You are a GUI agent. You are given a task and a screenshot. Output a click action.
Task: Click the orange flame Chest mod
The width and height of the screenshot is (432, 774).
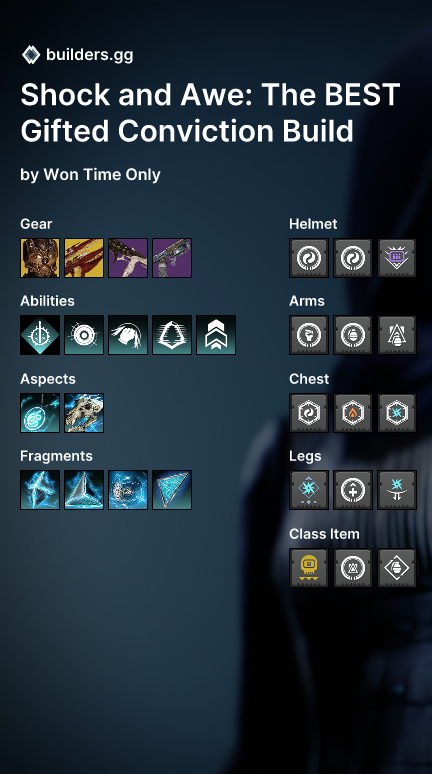pos(353,413)
